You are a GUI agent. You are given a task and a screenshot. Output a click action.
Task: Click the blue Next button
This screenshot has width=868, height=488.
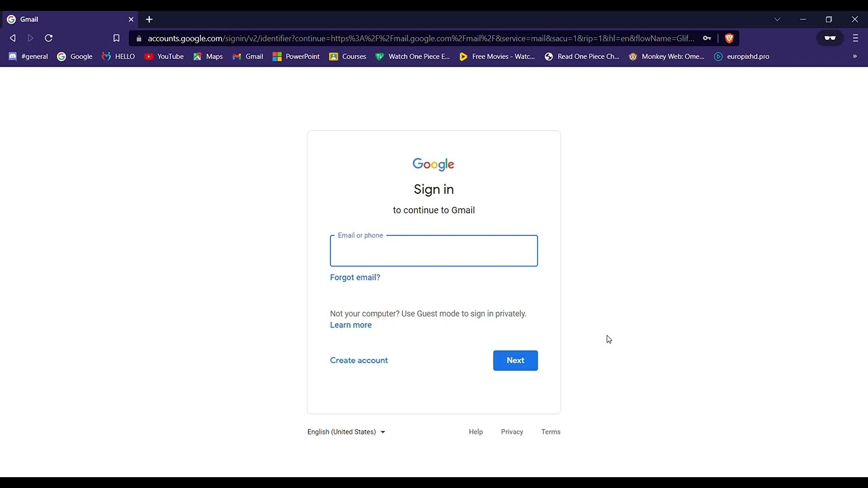[515, 361]
